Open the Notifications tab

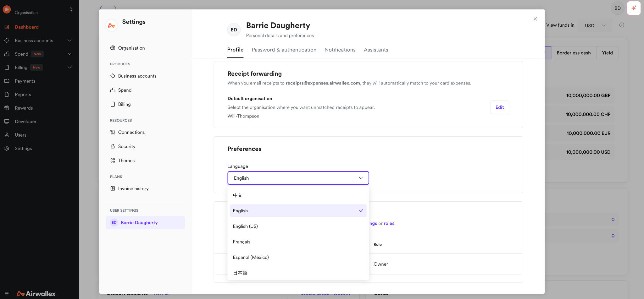coord(340,50)
